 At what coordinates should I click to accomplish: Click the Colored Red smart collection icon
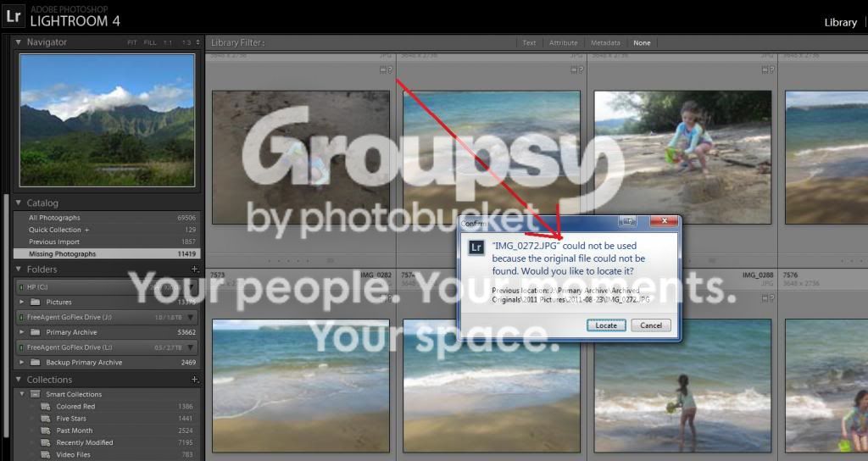(46, 406)
